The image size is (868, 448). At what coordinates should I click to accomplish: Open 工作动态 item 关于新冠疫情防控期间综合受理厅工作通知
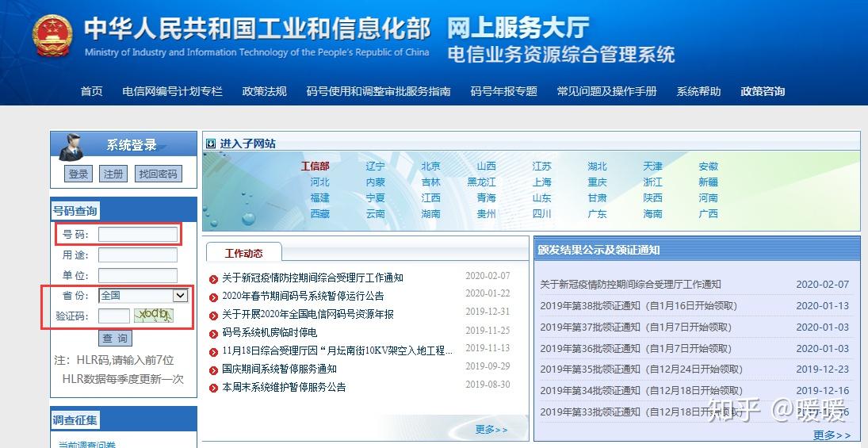tap(313, 278)
